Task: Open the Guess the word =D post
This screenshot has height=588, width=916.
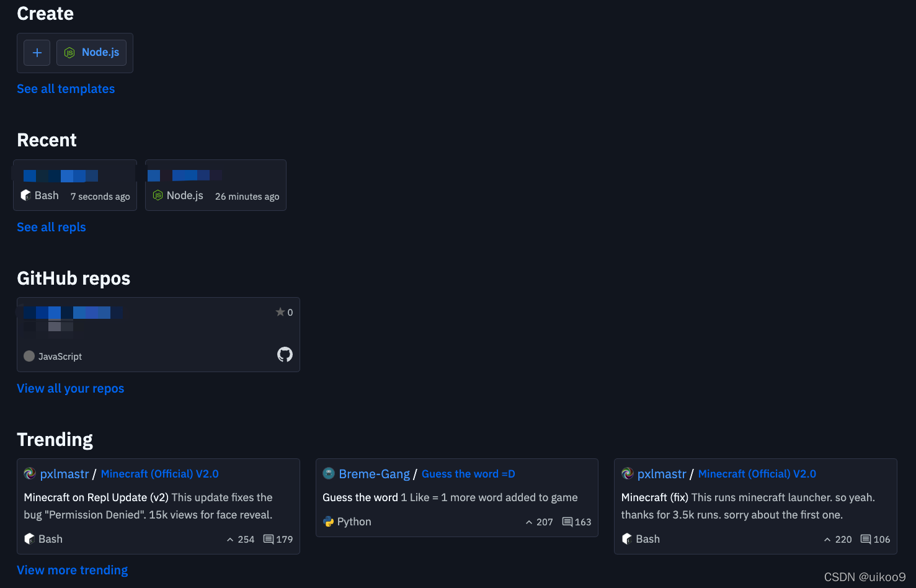Action: pos(468,474)
